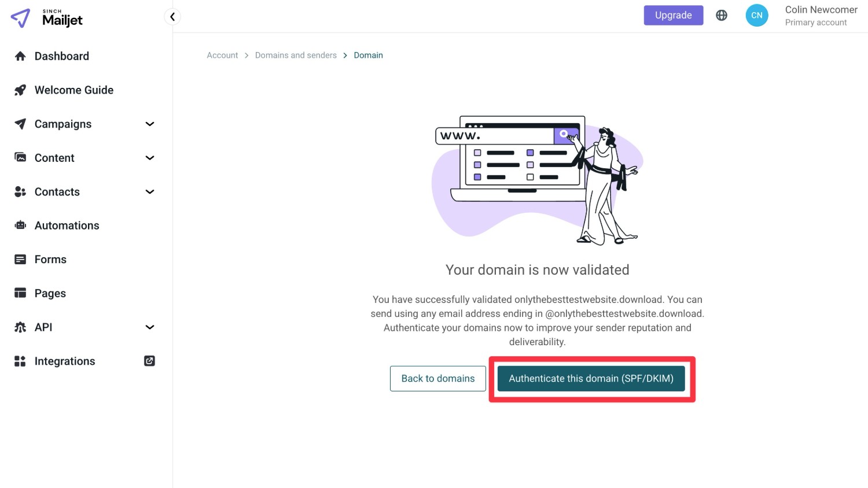Click the CN profile avatar
The image size is (868, 488).
[757, 16]
